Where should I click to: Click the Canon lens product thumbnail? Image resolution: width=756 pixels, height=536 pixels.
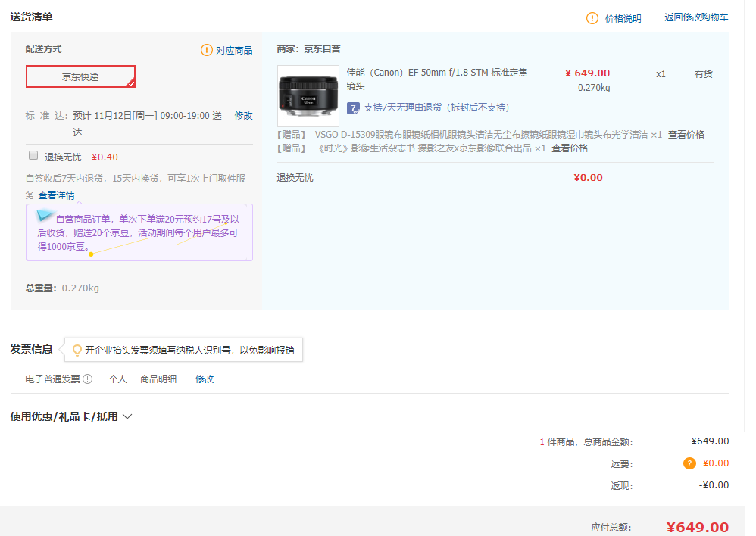pyautogui.click(x=308, y=96)
